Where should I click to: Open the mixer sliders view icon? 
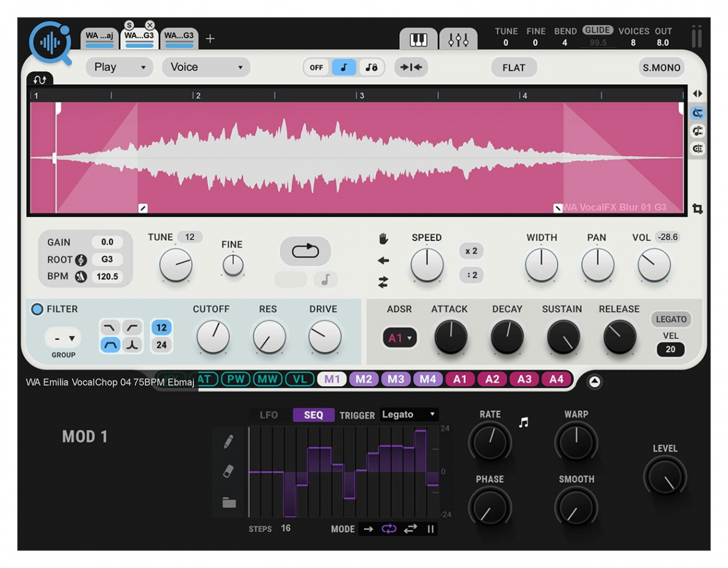tap(458, 39)
